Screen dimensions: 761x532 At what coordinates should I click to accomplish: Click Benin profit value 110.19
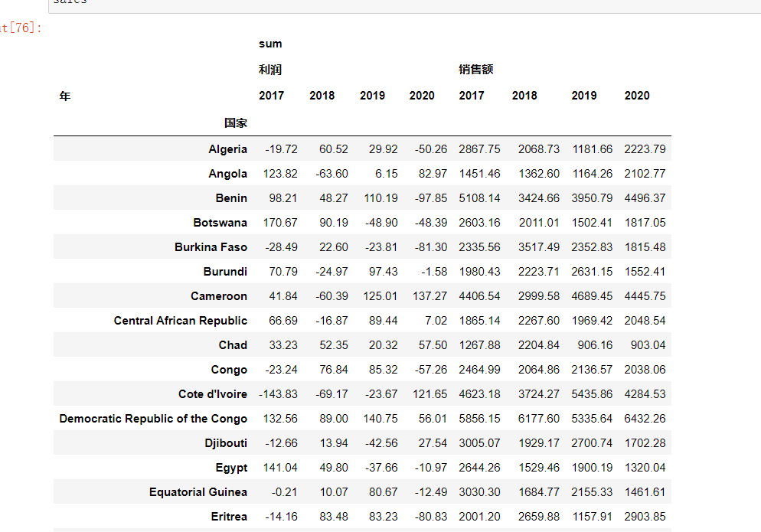tap(380, 198)
